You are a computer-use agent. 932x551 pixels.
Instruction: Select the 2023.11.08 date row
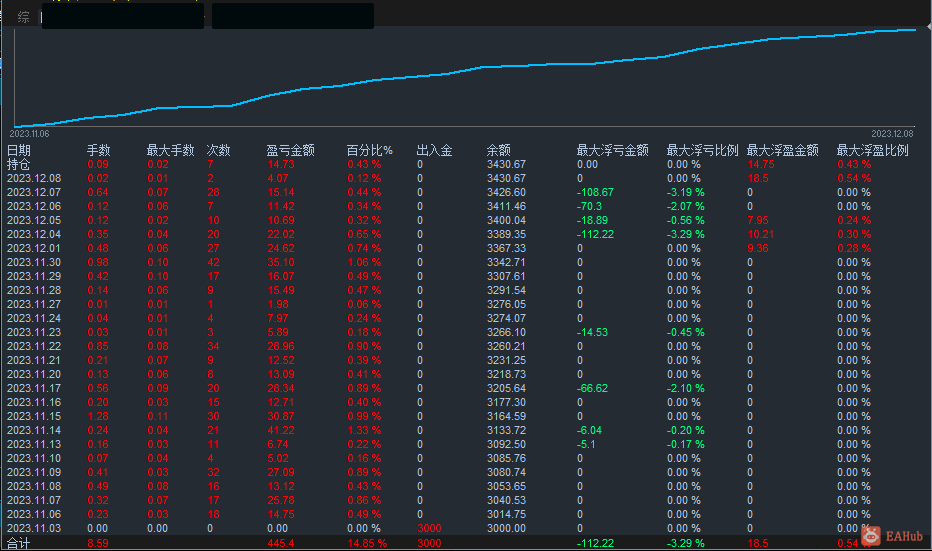(x=34, y=486)
